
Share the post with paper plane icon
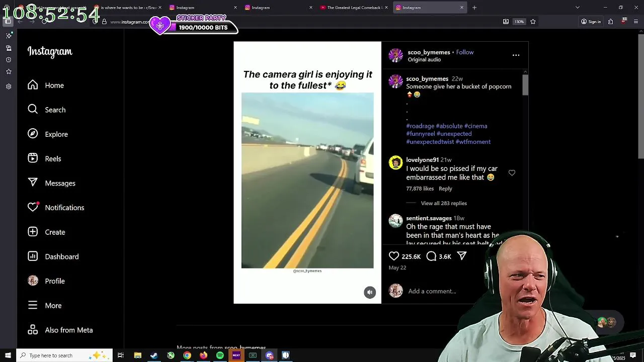pos(461,256)
